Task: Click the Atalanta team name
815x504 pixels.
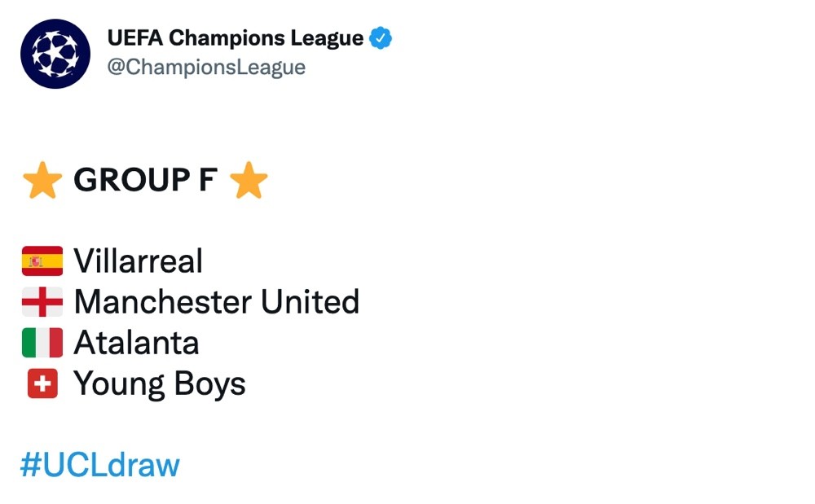Action: pos(136,343)
